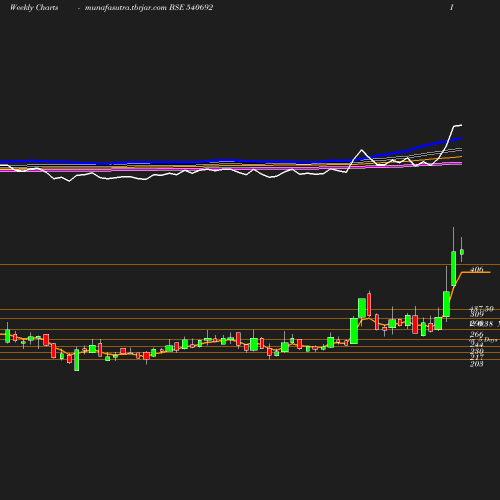Click the '203' price level label
This screenshot has height=500, width=500.
click(476, 364)
